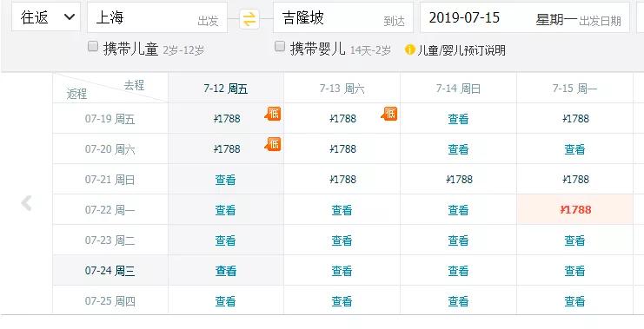The height and width of the screenshot is (329, 644).
Task: Click the info icon beside 儿童/婴儿预订说明
Action: tap(409, 49)
